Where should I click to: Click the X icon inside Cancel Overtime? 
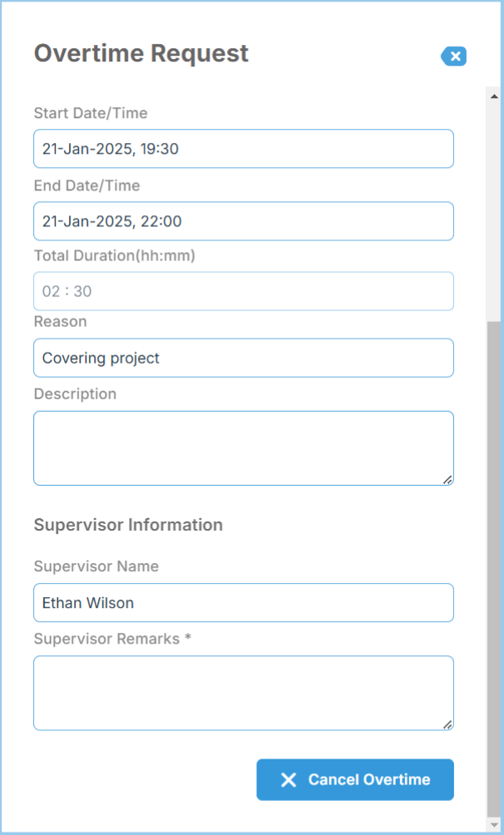[289, 779]
